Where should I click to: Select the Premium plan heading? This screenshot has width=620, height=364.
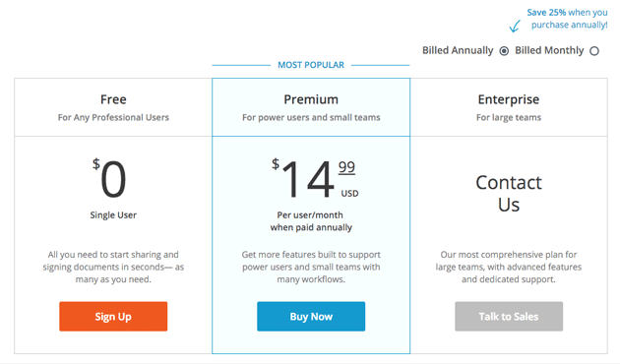(311, 99)
